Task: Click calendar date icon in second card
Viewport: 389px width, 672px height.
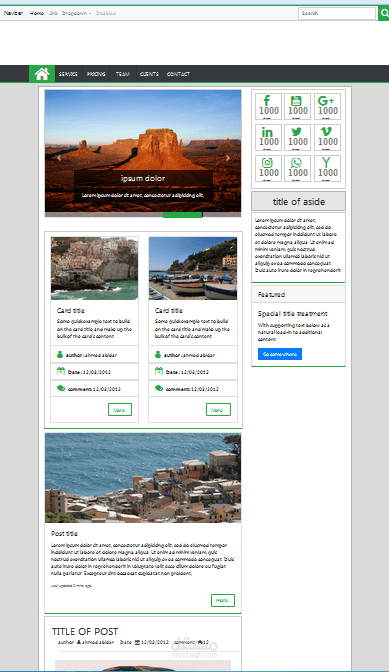Action: click(159, 371)
